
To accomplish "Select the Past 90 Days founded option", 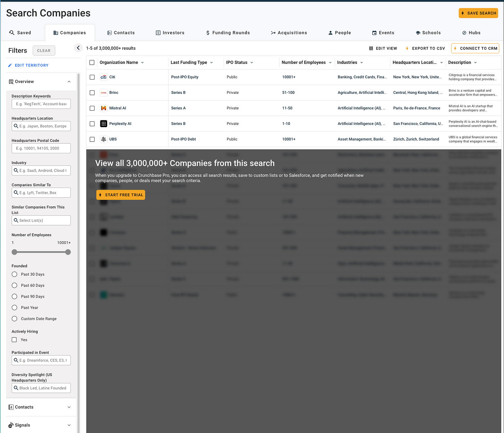I will click(x=15, y=296).
